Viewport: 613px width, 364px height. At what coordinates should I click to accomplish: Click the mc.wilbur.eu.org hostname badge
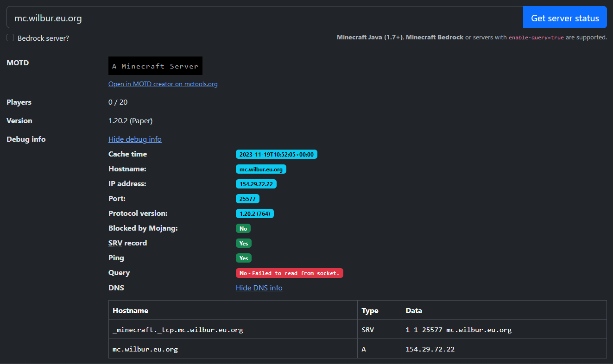261,169
